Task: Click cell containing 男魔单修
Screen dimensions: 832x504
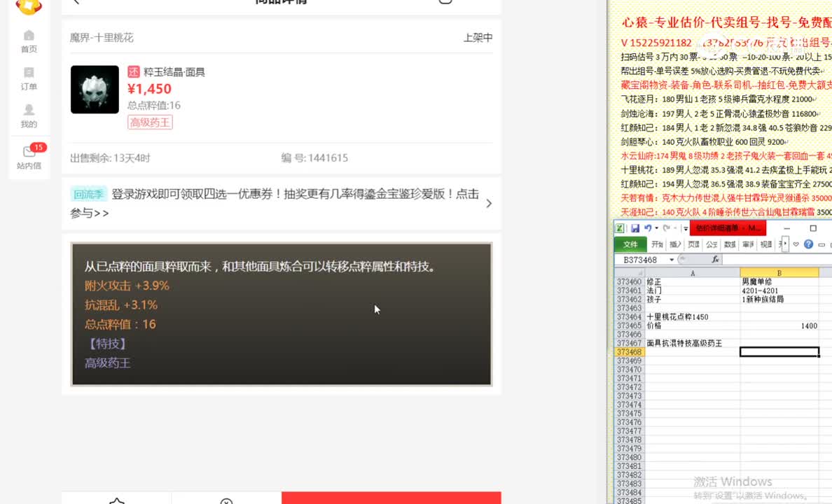Action: pos(779,281)
